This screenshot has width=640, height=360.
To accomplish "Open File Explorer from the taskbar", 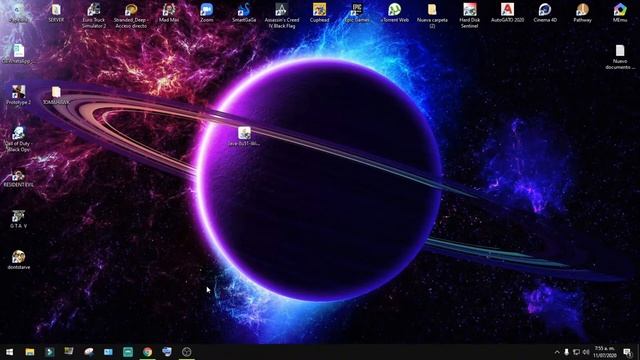I will click(29, 352).
